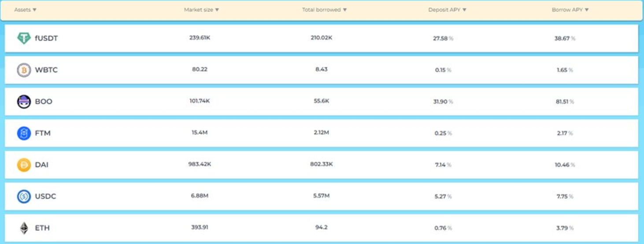Open the ETH asset name
The image size is (644, 244).
[x=42, y=228]
